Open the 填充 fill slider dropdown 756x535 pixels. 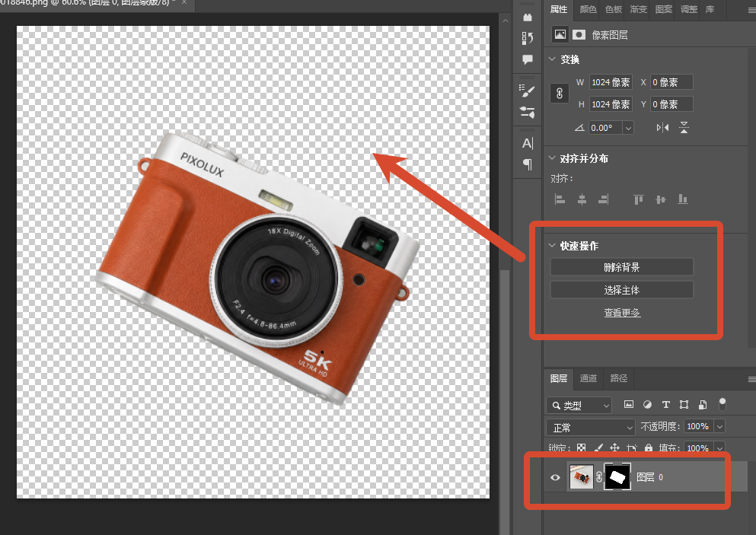720,448
